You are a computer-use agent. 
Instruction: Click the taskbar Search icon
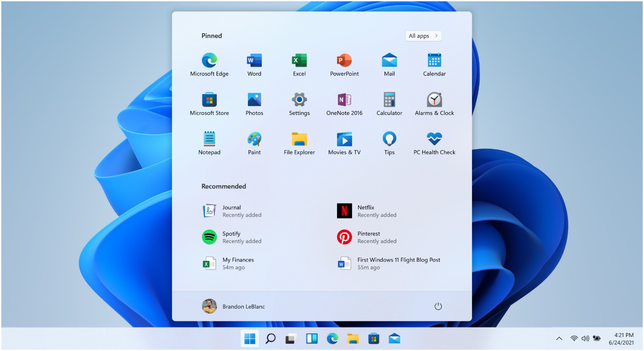(270, 339)
